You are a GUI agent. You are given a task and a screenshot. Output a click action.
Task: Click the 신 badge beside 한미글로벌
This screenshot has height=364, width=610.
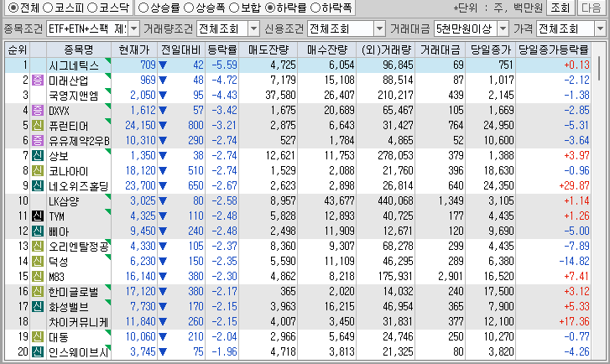(x=38, y=291)
